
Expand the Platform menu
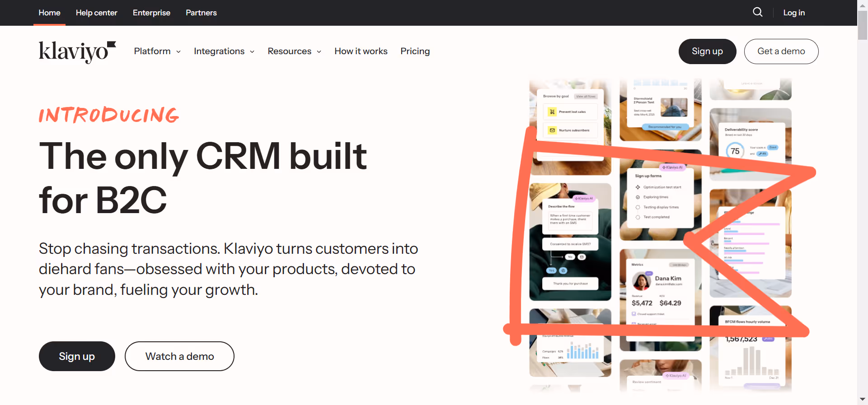[x=157, y=51]
